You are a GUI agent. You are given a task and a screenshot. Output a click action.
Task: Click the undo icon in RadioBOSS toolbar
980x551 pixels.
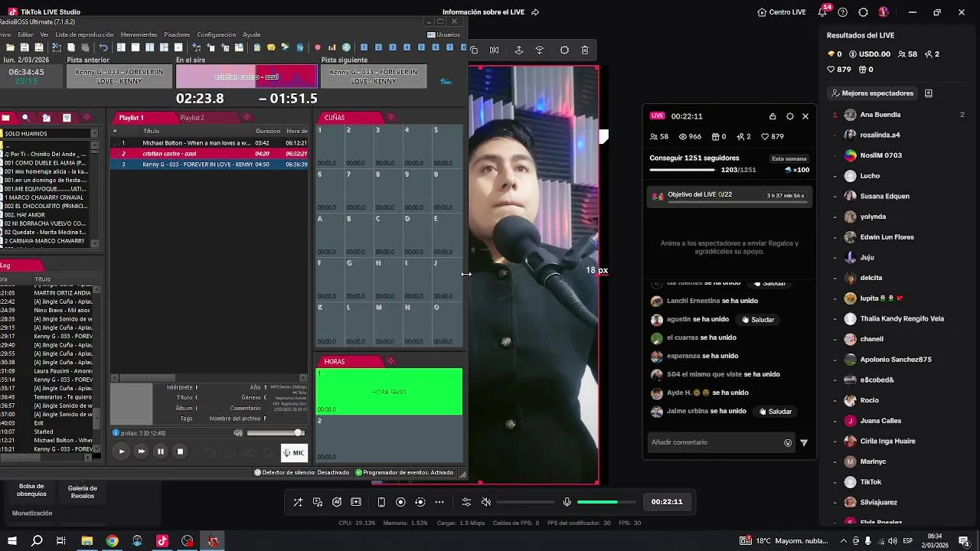(103, 47)
